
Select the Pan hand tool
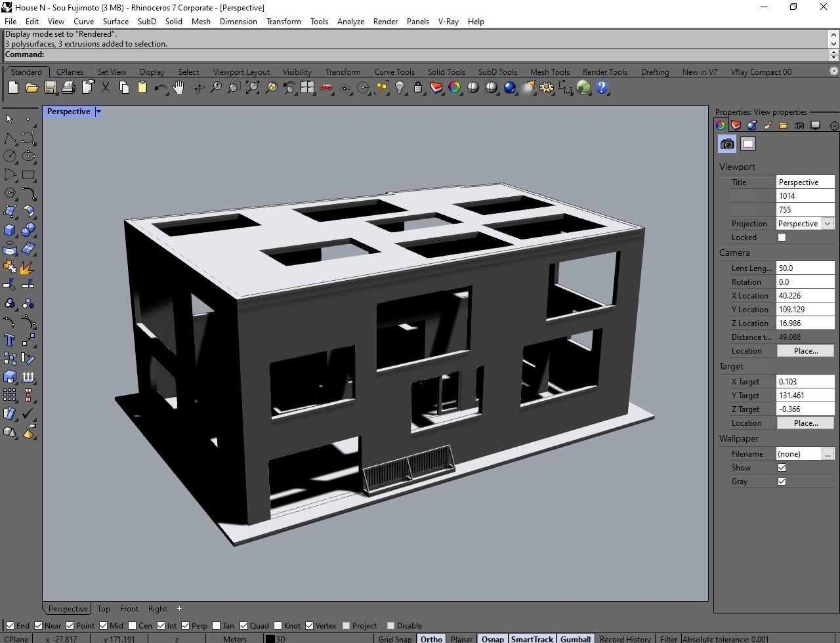(x=178, y=87)
